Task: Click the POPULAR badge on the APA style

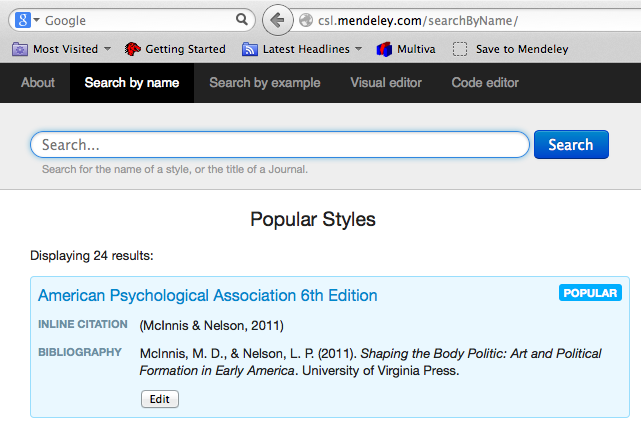Action: pos(590,293)
